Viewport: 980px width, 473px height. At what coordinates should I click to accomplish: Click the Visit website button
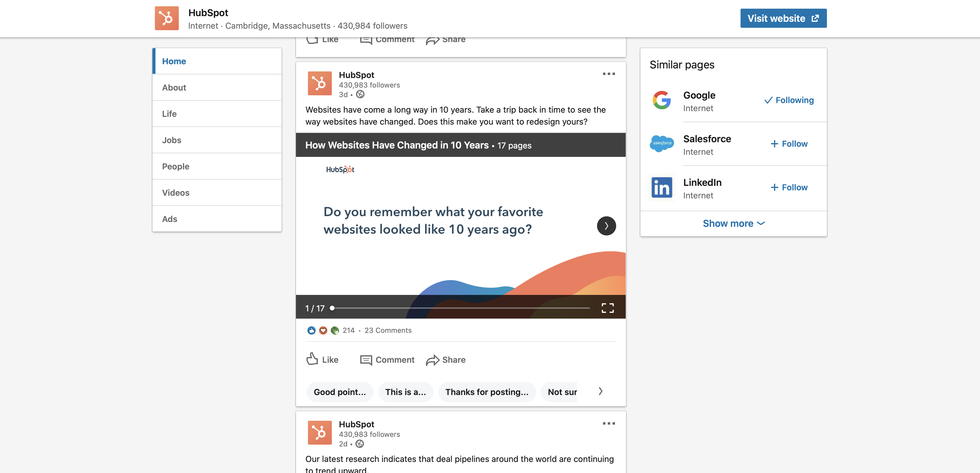click(x=783, y=18)
